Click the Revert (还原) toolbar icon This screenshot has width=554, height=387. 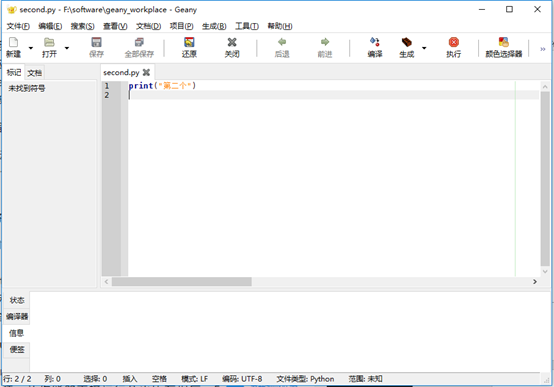(189, 42)
